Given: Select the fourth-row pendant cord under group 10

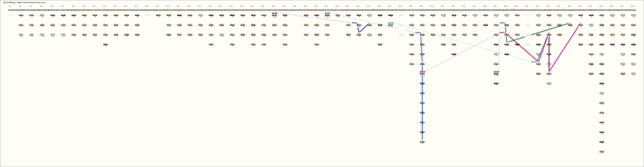Looking at the screenshot, I should (106, 45).
